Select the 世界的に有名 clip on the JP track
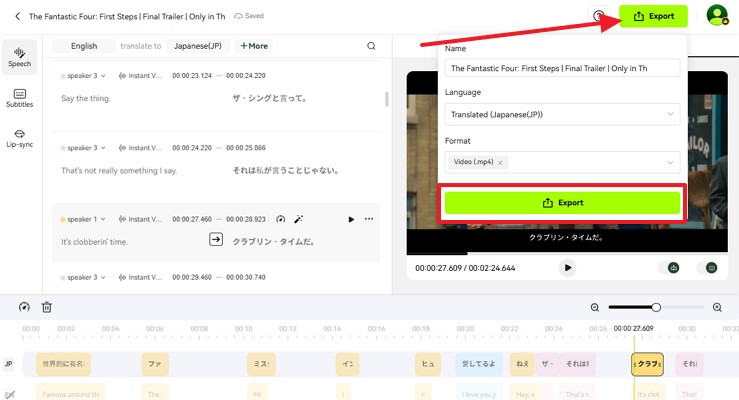The image size is (739, 400). (63, 364)
